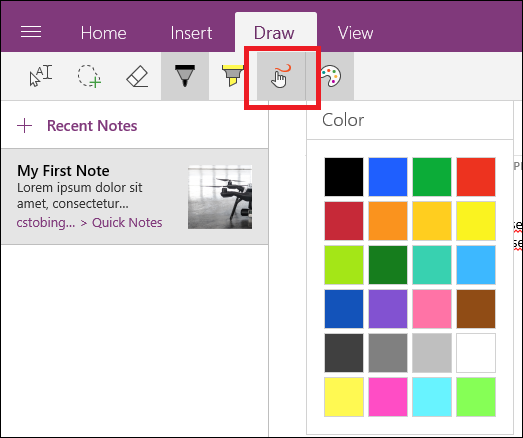Screen dimensions: 523x438
Task: Open the hamburger navigation menu
Action: coord(31,32)
